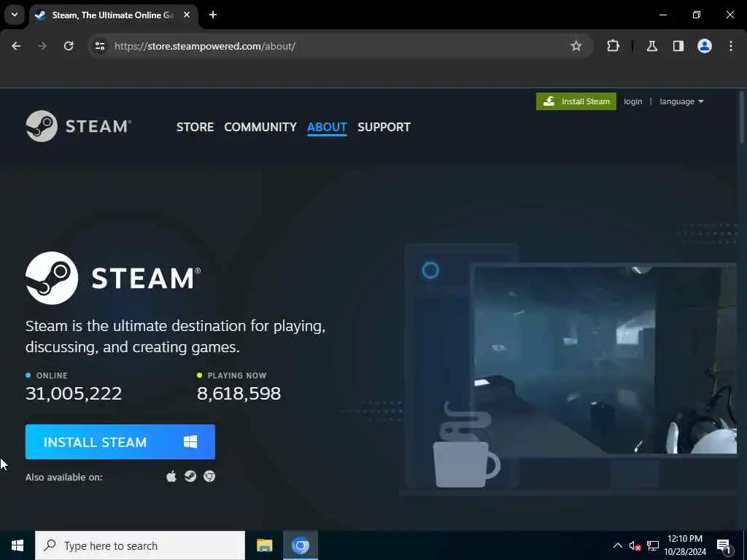Open the browser extensions puzzle icon
The height and width of the screenshot is (560, 747).
(x=613, y=46)
